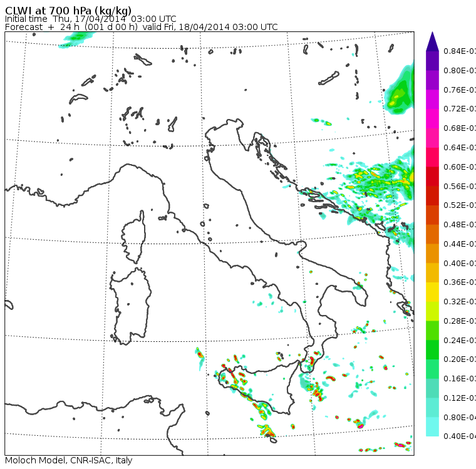Screen dimensions: 476x469
Task: Click the 0.16E-03 scale label
Action: [460, 379]
